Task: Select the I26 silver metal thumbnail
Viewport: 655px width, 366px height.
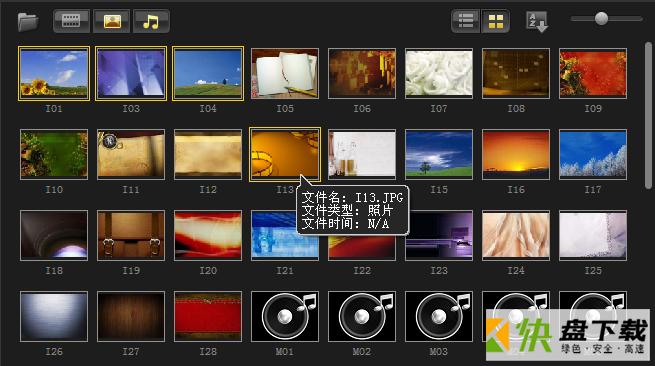Action: tap(54, 317)
